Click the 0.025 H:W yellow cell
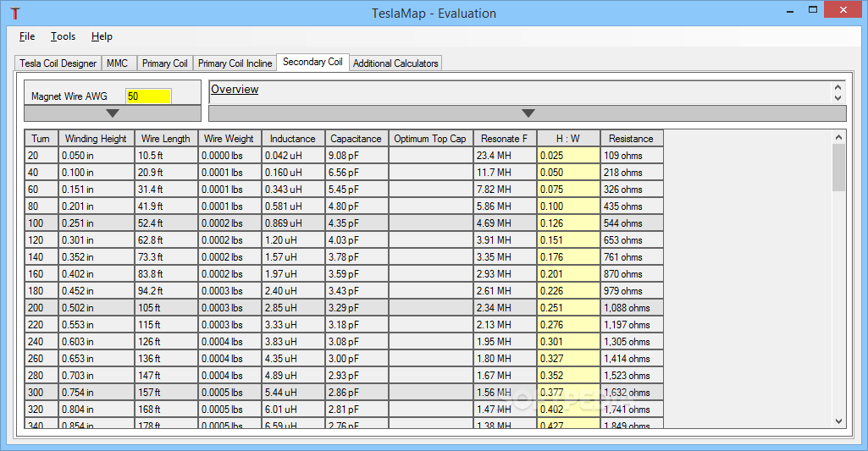The height and width of the screenshot is (451, 868). point(568,156)
